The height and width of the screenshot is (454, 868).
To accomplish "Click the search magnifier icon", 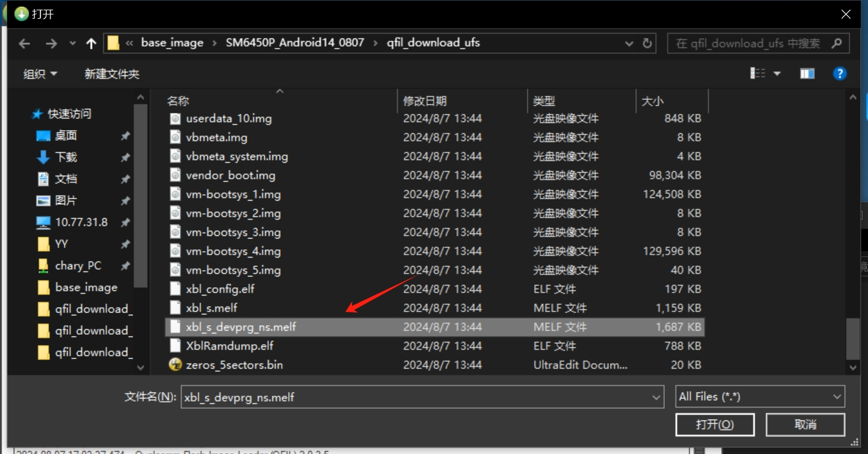I will tap(836, 43).
